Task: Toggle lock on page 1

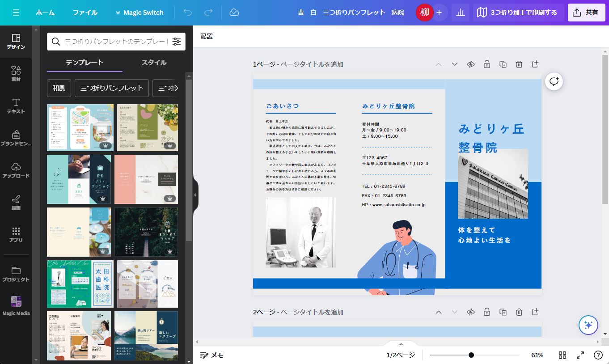Action: tap(487, 64)
